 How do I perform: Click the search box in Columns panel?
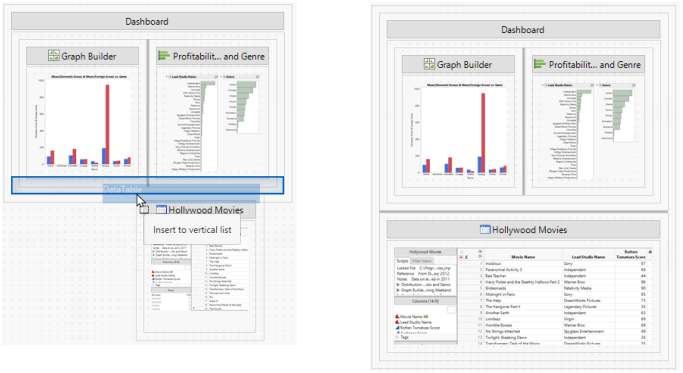click(x=451, y=310)
